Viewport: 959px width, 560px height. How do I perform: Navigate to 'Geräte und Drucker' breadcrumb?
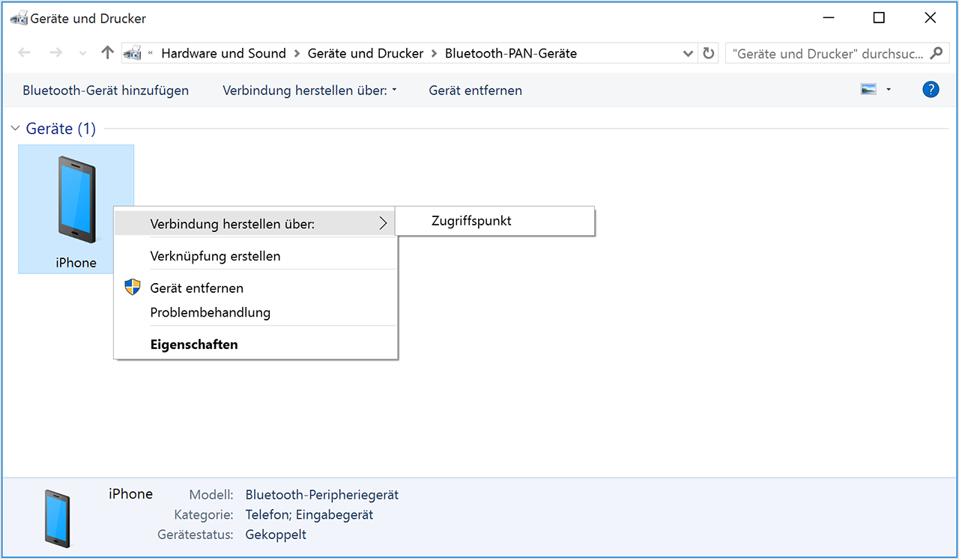coord(366,53)
